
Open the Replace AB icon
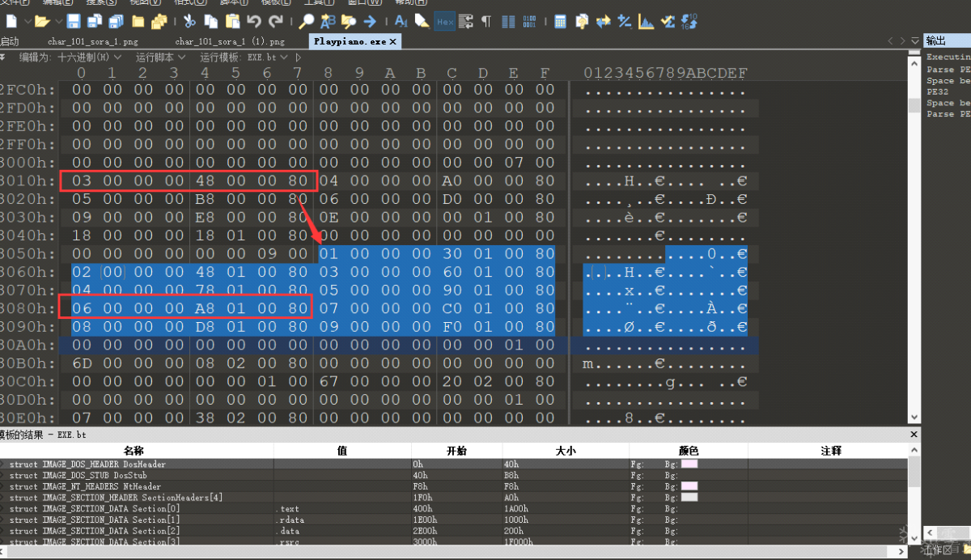coord(328,21)
